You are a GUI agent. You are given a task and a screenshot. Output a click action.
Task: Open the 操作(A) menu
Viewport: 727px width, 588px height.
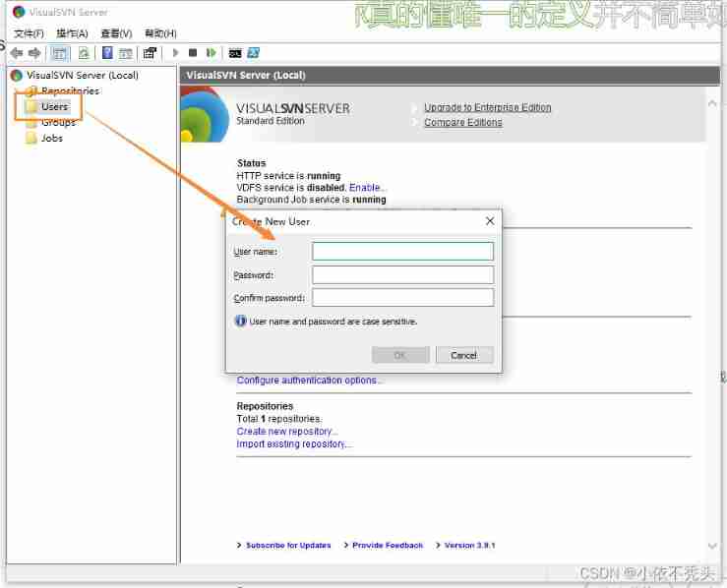tap(72, 33)
